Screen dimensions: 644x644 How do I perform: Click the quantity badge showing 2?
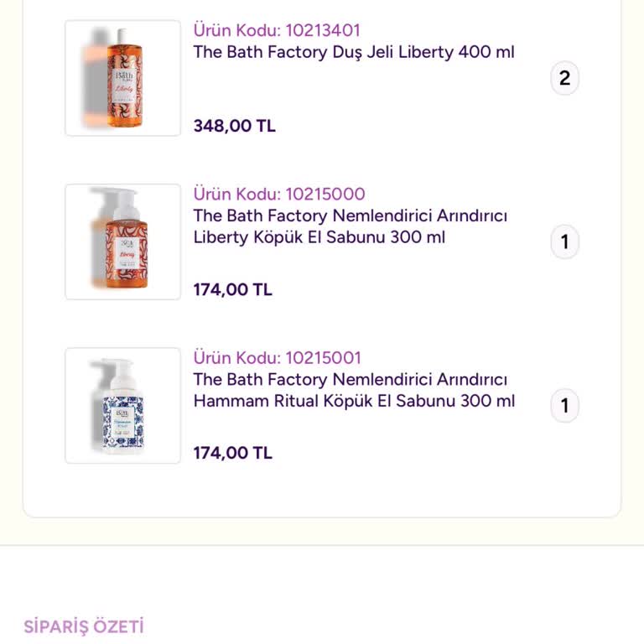pos(564,79)
